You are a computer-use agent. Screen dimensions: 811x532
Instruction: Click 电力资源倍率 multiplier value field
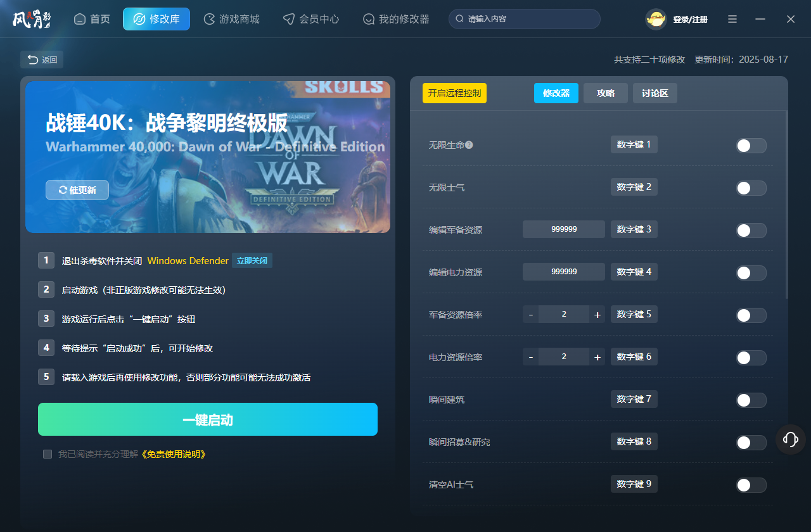coord(564,357)
